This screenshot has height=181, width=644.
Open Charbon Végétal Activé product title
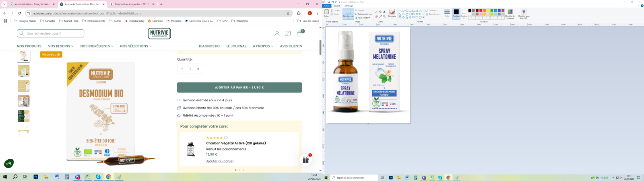click(x=236, y=143)
